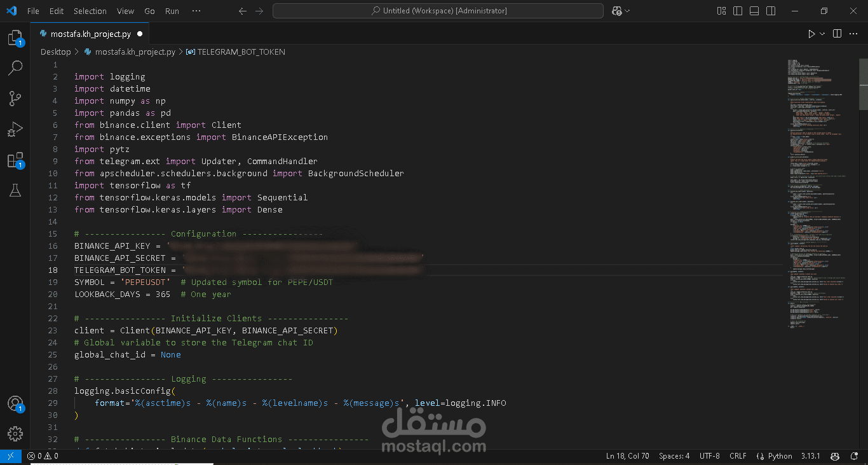Go back with the left arrow
Image resolution: width=868 pixels, height=465 pixels.
tap(242, 11)
